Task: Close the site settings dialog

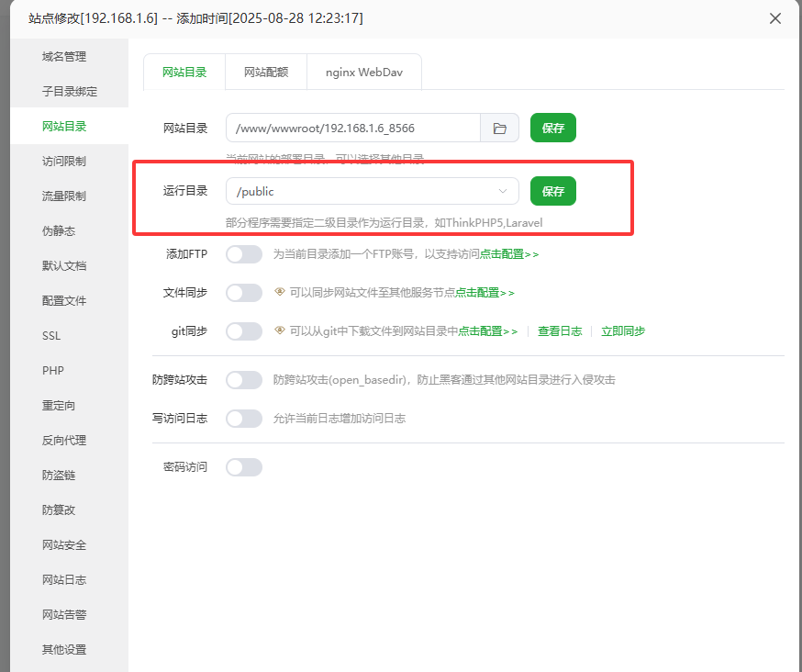Action: pos(775,18)
